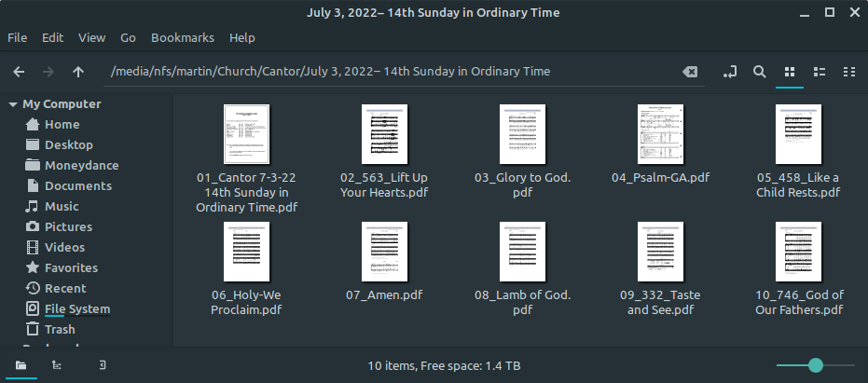Screen dimensions: 868x383
Task: Open the Go menu
Action: click(x=129, y=37)
